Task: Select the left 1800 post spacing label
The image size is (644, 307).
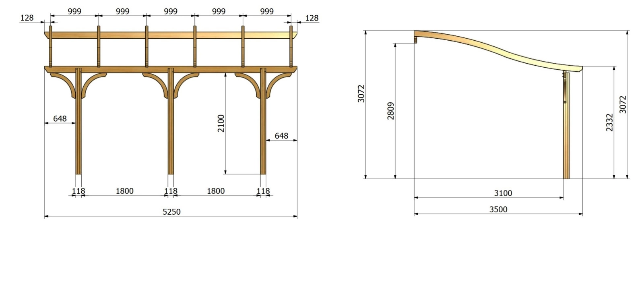Action: tap(124, 191)
